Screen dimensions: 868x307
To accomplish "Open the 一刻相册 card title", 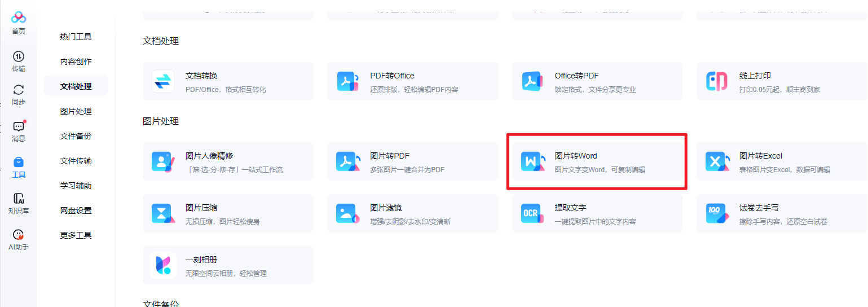I will pyautogui.click(x=201, y=260).
